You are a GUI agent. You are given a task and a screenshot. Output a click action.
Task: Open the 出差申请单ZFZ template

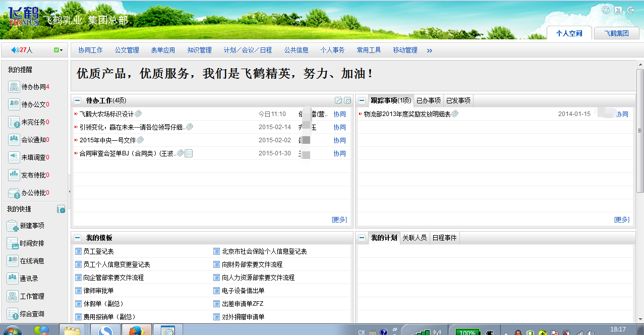coord(243,304)
